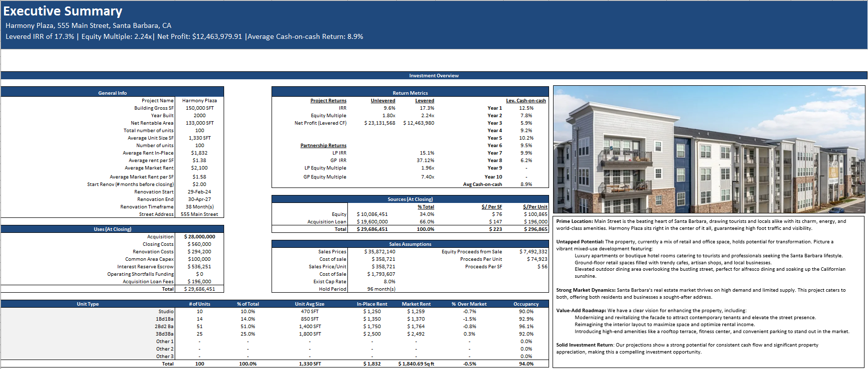Select the $560,000 Closing Costs value

coord(199,244)
